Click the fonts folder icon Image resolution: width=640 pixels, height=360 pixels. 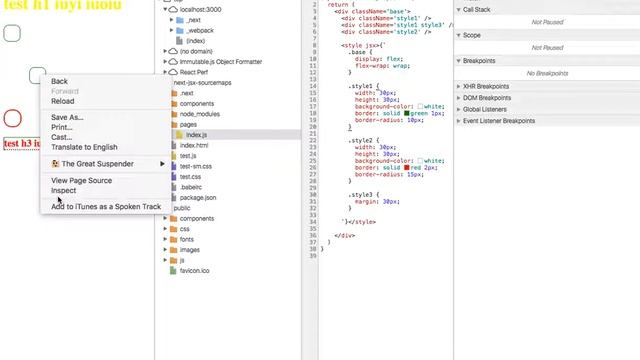173,240
